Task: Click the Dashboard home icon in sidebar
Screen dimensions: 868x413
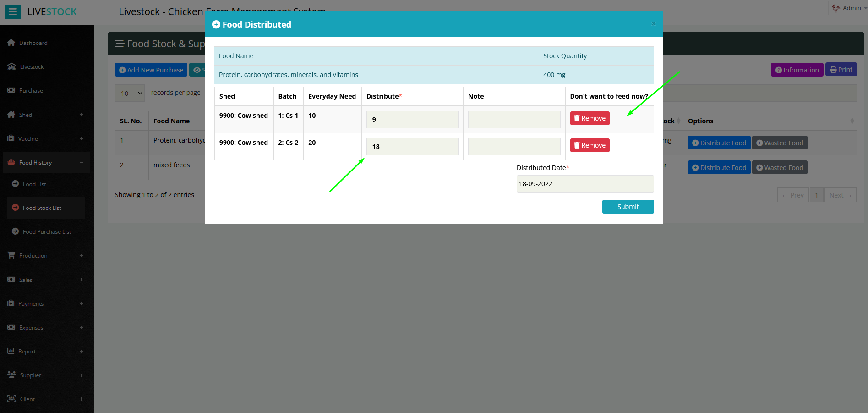Action: pos(11,43)
